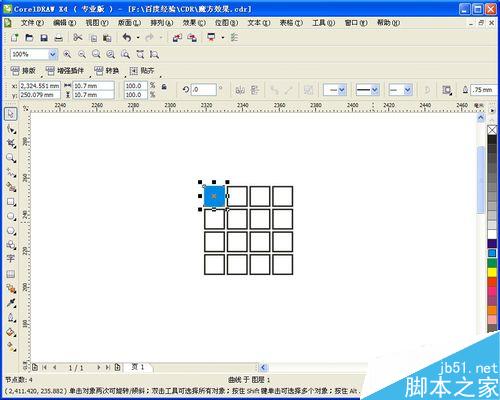Select the Rectangle tool
Screen dimensions: 500x400
[x=11, y=202]
